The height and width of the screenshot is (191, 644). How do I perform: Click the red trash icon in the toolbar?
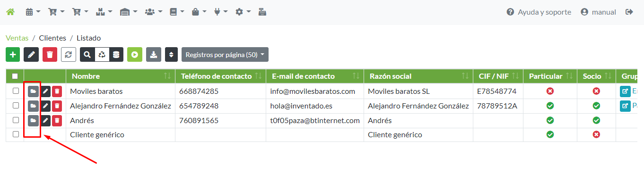point(50,55)
